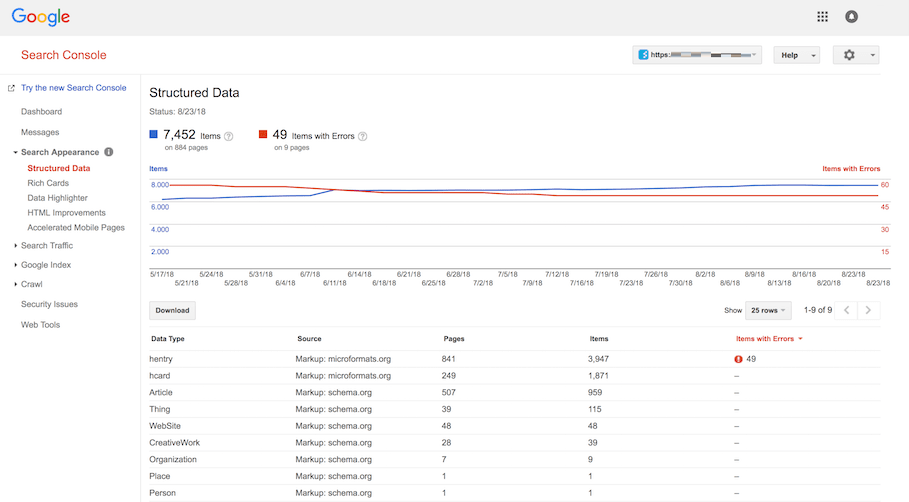Viewport: 909px width, 502px height.
Task: Expand the Search Traffic section
Action: pos(15,246)
